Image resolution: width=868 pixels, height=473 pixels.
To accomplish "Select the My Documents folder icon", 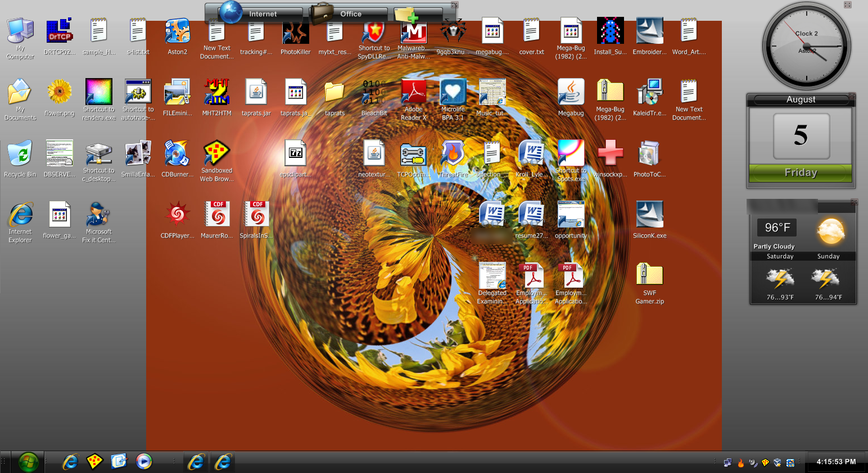I will pyautogui.click(x=20, y=99).
